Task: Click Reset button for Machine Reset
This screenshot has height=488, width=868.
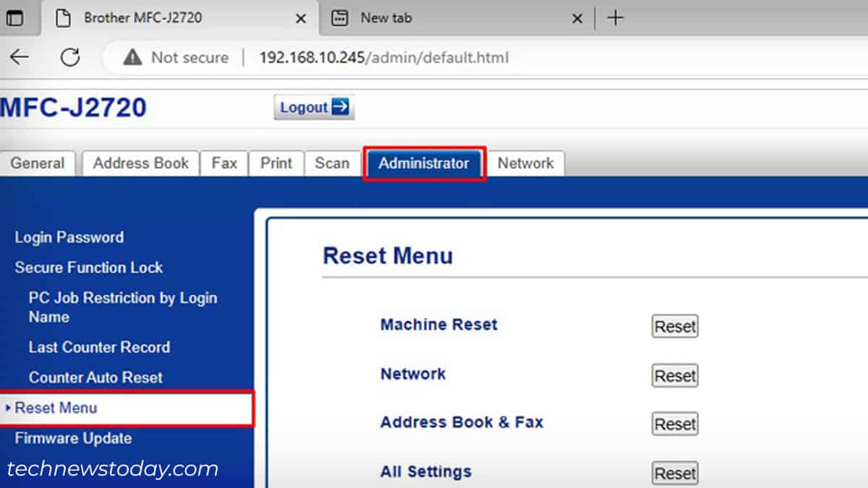Action: [x=675, y=326]
